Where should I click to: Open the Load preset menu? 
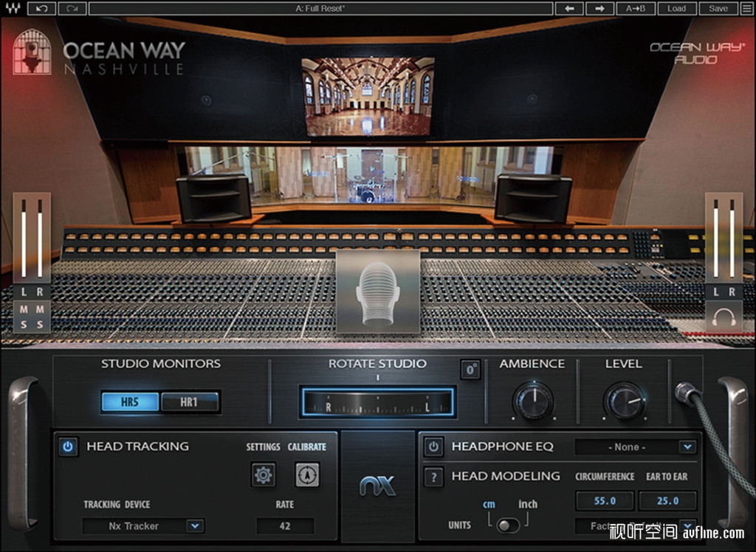pyautogui.click(x=676, y=8)
